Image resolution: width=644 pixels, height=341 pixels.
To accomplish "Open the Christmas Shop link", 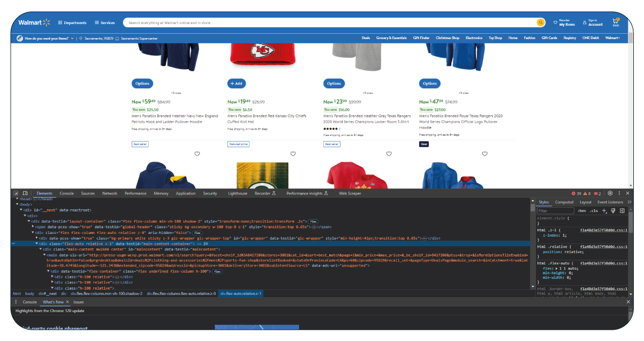I will (448, 38).
